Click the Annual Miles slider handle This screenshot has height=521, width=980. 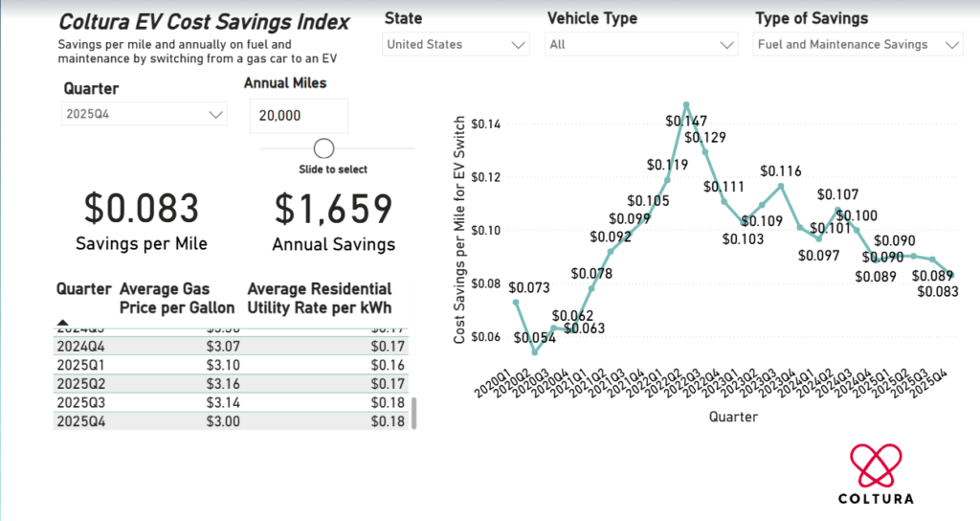pyautogui.click(x=323, y=148)
